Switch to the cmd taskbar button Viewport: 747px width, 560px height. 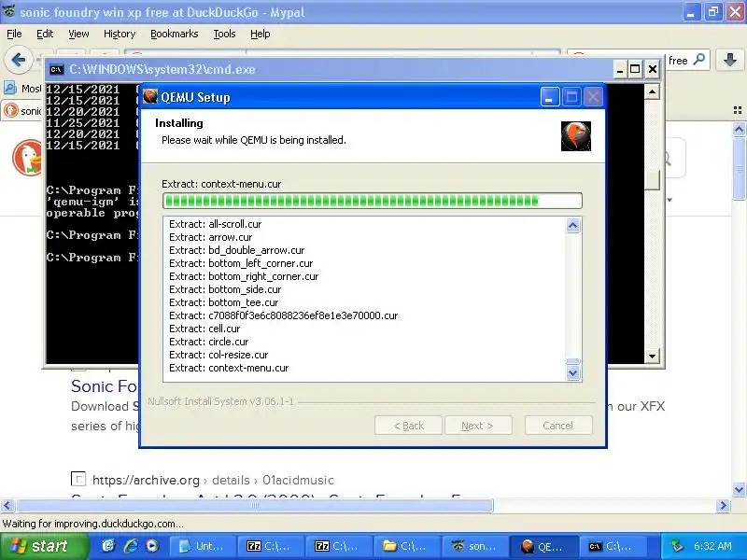tap(612, 546)
